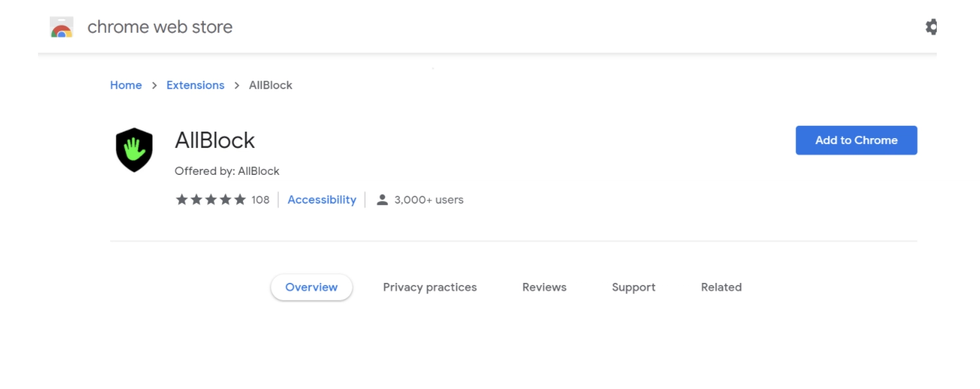Screen dimensions: 980x389
Task: Open the Reviews tab
Action: [544, 287]
